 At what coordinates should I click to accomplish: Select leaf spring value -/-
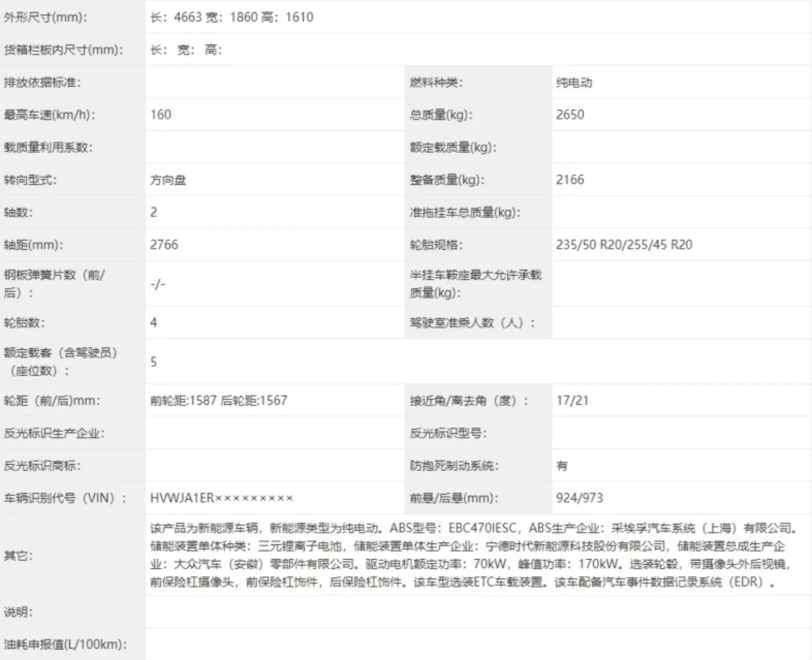coord(158,284)
